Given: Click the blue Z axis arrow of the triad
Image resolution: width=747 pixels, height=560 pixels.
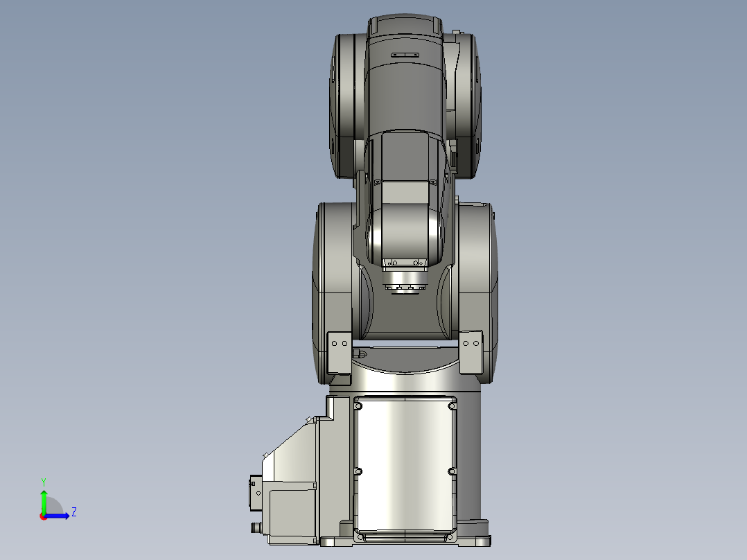Looking at the screenshot, I should (x=58, y=516).
